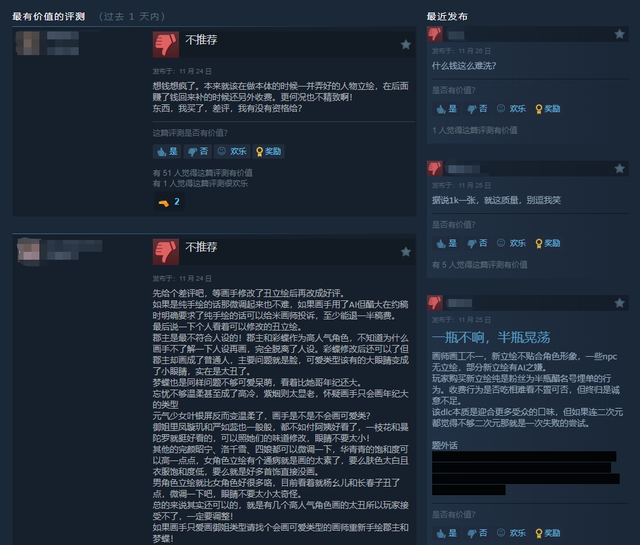Click the star on the 据说1k一张 review
The width and height of the screenshot is (640, 545).
click(x=619, y=168)
